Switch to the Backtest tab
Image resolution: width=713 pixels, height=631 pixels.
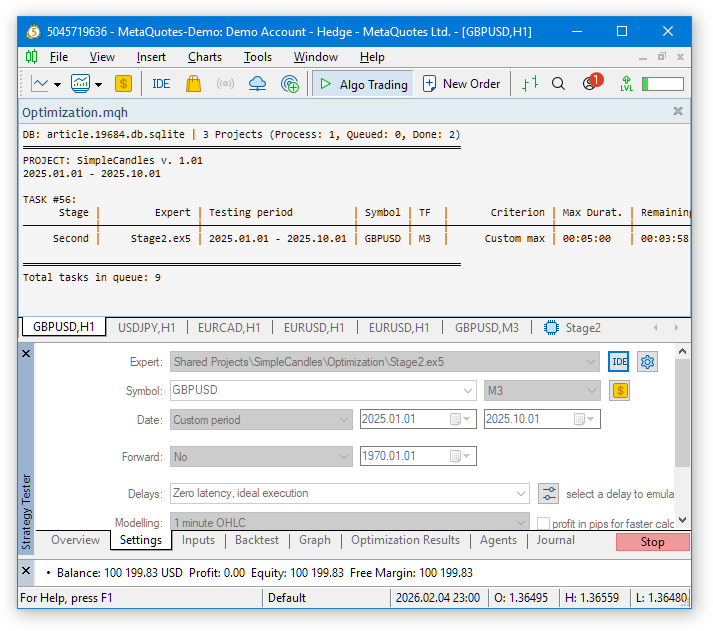coord(257,540)
